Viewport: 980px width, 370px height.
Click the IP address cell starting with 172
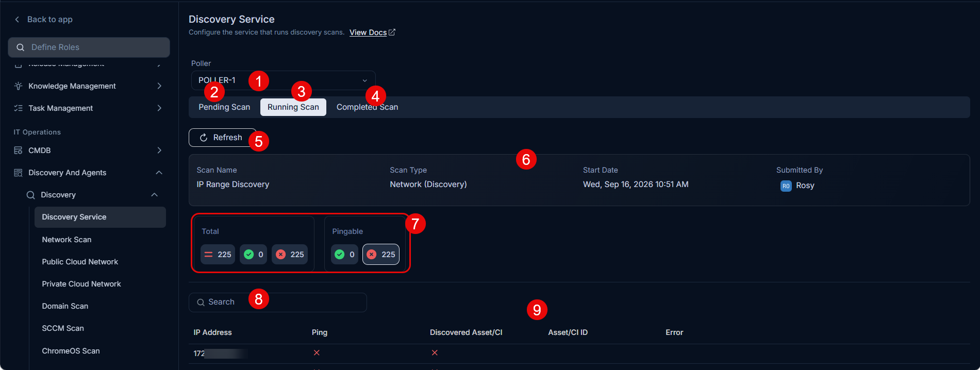(x=221, y=354)
